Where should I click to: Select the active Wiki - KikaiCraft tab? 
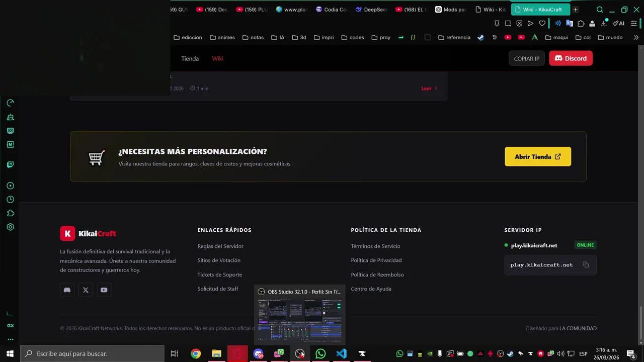click(540, 10)
